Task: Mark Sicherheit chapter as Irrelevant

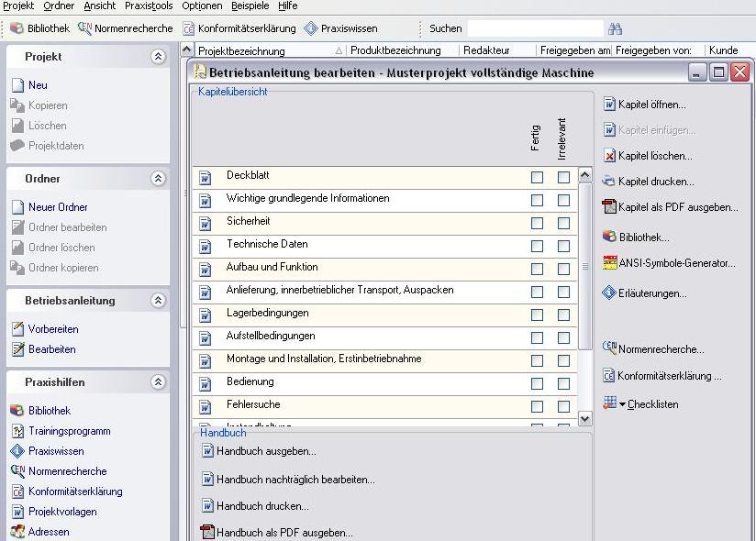Action: click(563, 223)
